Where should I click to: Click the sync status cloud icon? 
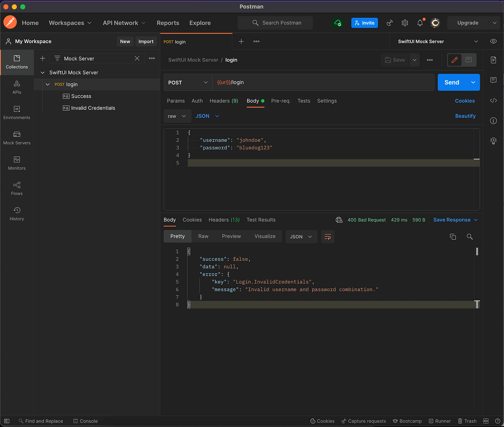click(338, 23)
